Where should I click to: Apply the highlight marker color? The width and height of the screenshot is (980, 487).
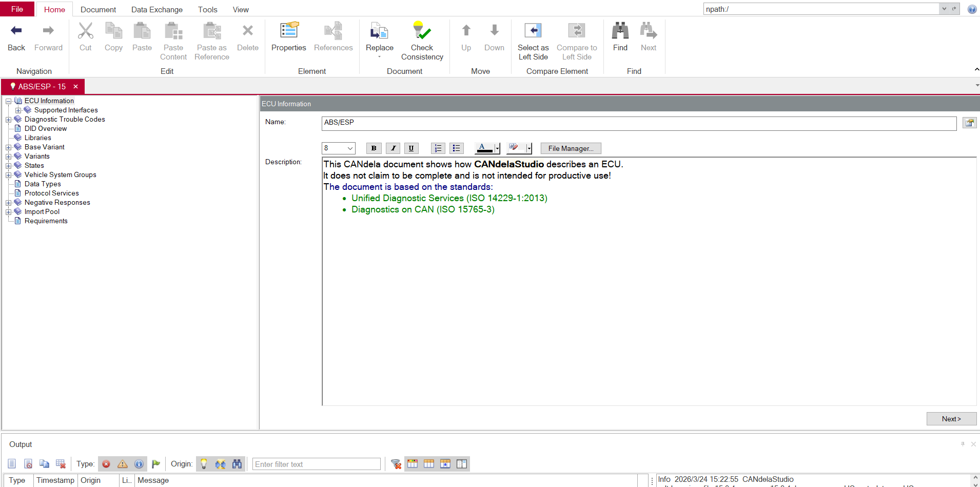point(516,148)
